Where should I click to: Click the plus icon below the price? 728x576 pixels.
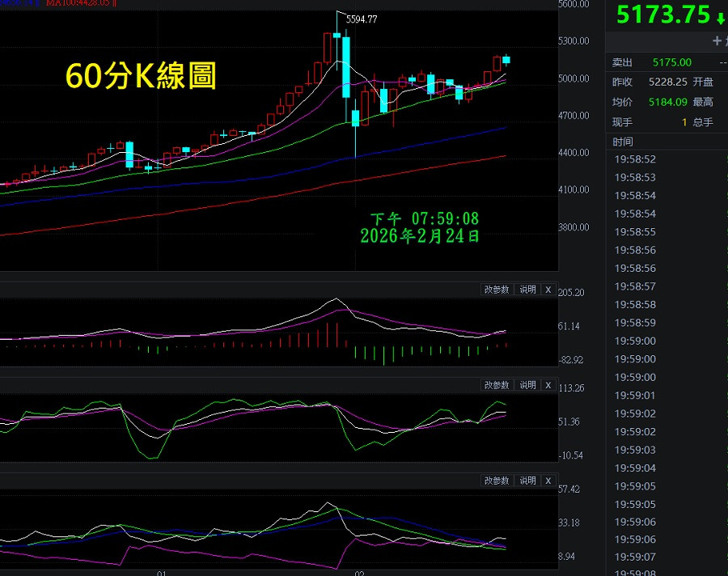[717, 40]
